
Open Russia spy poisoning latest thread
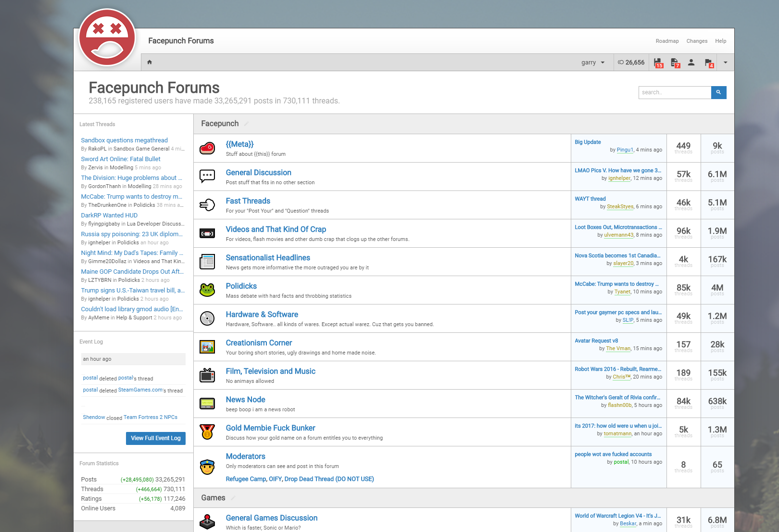[x=132, y=234]
